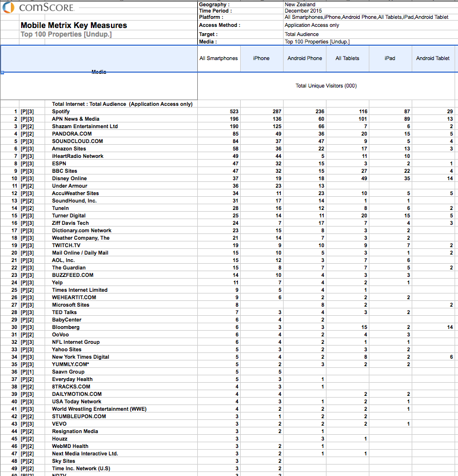Viewport: 458px width, 476px height.
Task: Select the Spotify row name cell
Action: pos(61,112)
